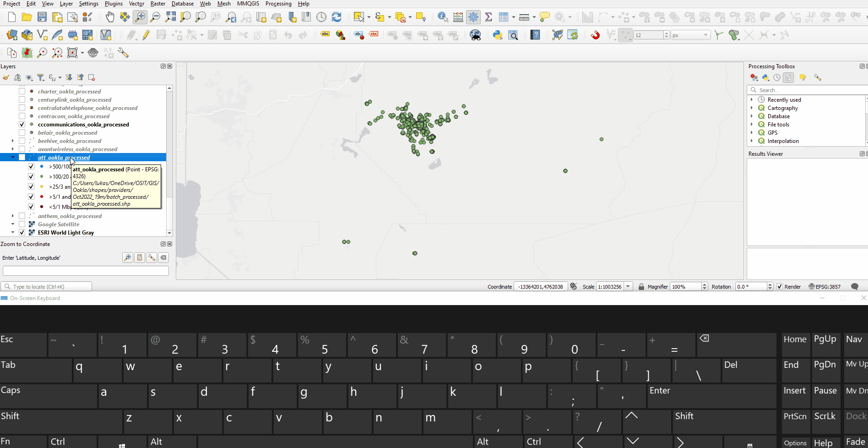The image size is (868, 448).
Task: Collapse the att_ookla_processed symbology list
Action: pyautogui.click(x=13, y=157)
